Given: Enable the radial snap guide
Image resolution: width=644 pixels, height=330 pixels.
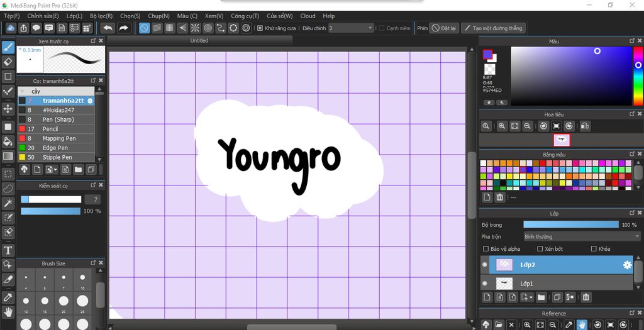Looking at the screenshot, I should click(195, 28).
